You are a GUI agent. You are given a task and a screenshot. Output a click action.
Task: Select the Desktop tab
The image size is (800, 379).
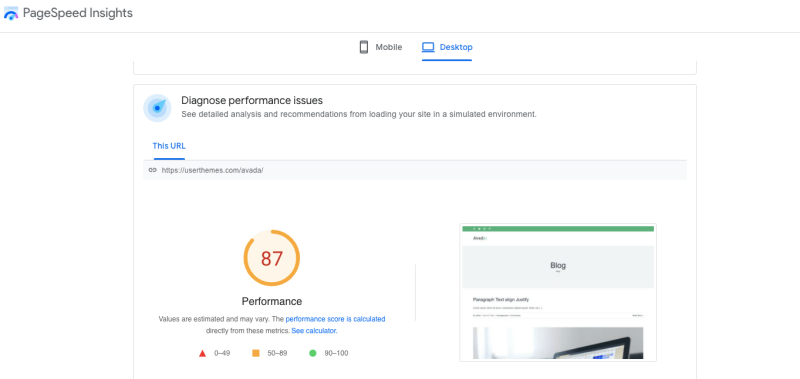point(447,47)
